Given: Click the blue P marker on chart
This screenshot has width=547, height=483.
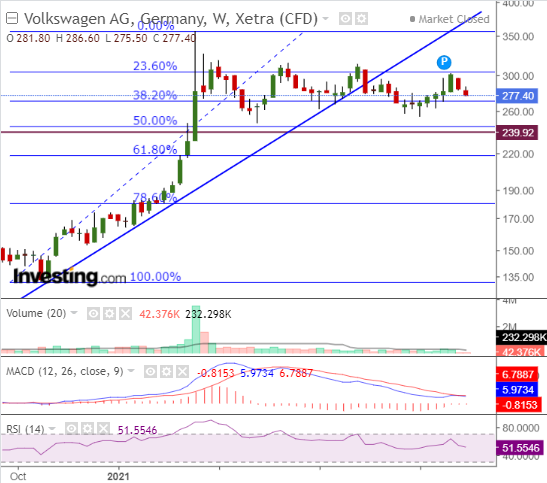Looking at the screenshot, I should (x=444, y=62).
